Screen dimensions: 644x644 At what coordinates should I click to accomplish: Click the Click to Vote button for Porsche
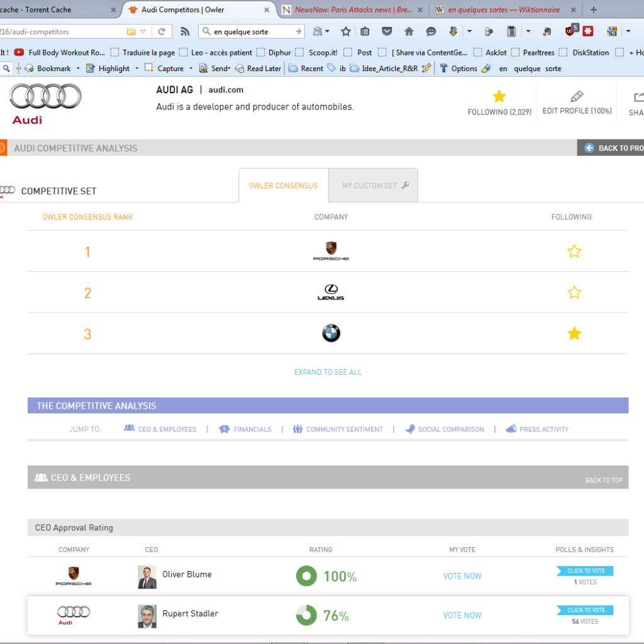tap(585, 571)
